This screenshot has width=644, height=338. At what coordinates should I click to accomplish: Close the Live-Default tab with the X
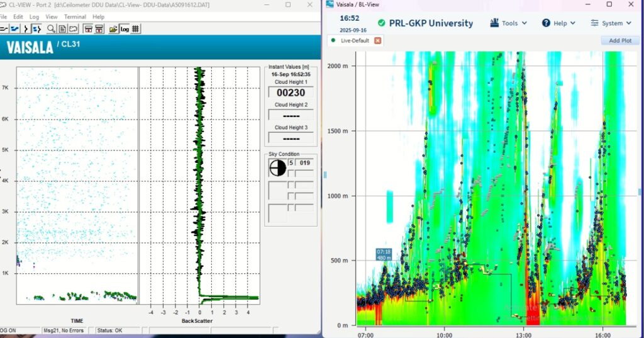pyautogui.click(x=377, y=40)
